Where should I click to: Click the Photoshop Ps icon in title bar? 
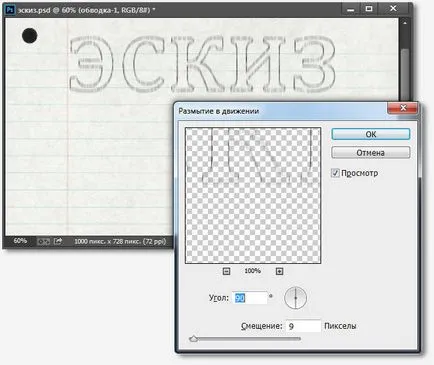coord(10,10)
